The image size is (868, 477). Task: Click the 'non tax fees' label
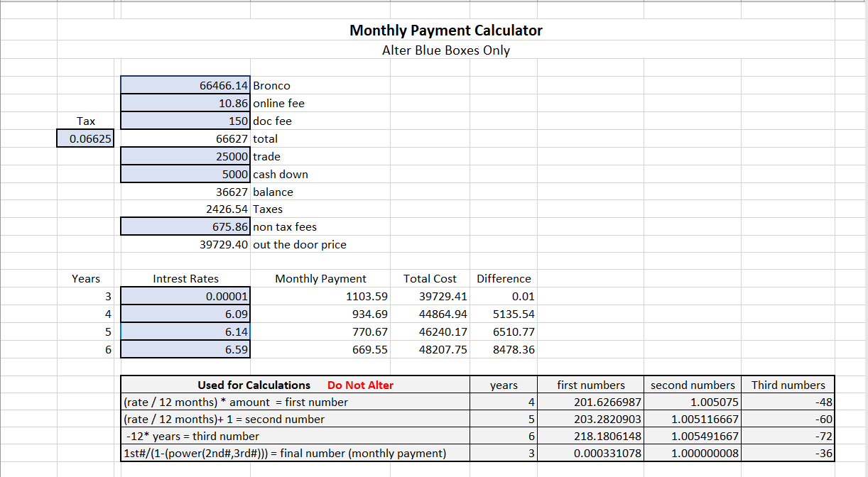pos(285,227)
